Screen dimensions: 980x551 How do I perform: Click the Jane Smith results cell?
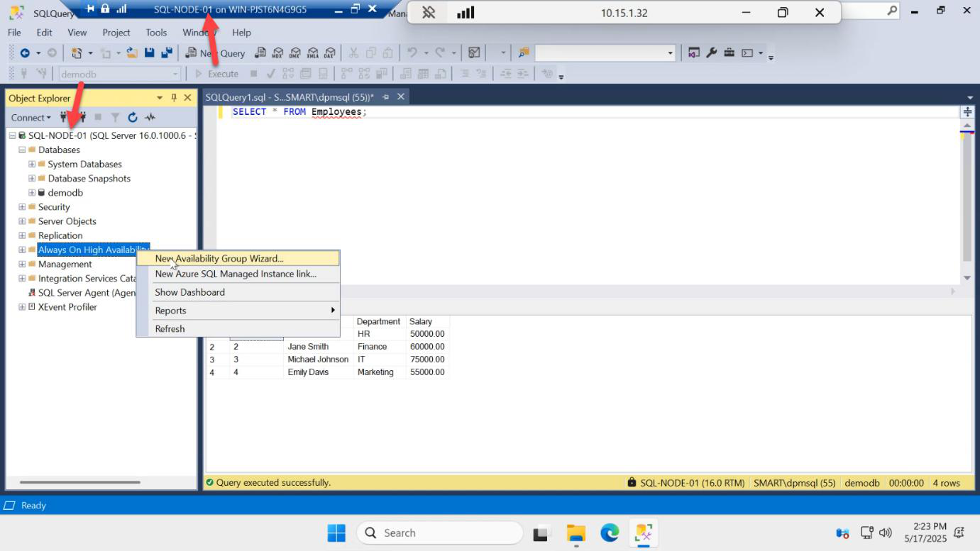(x=319, y=347)
